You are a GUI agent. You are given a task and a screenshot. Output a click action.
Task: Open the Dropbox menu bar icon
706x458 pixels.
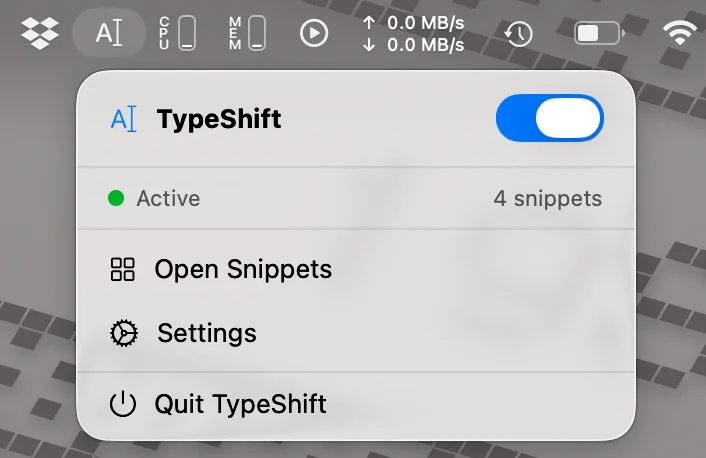[40, 33]
